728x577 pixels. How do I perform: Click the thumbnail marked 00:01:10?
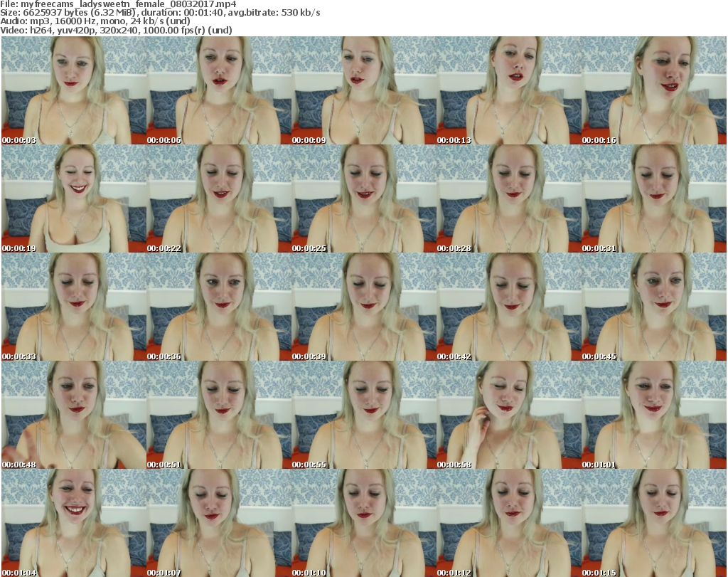coord(363,523)
